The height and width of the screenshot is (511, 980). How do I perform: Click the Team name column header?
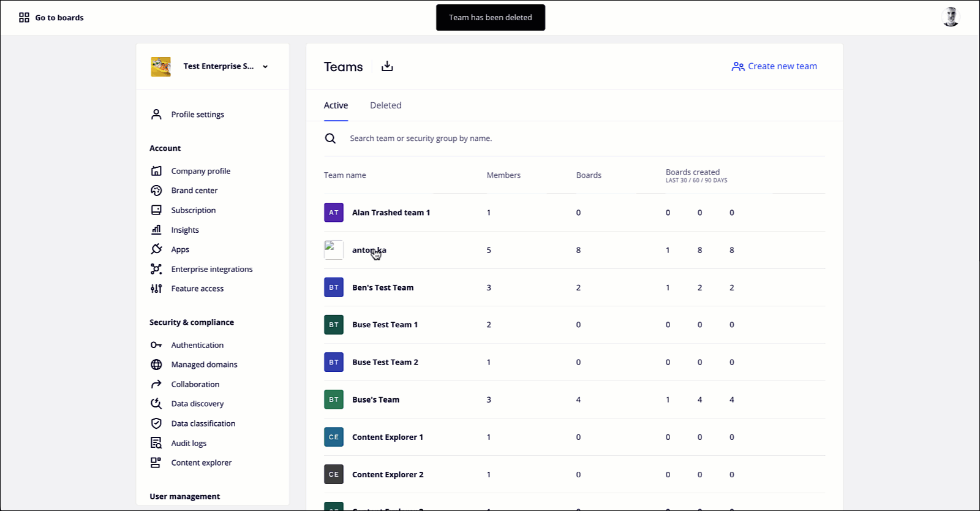point(345,175)
